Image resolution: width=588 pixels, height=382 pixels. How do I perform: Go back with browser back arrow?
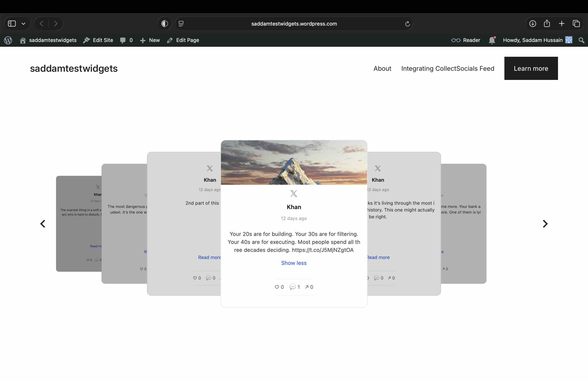coord(42,24)
